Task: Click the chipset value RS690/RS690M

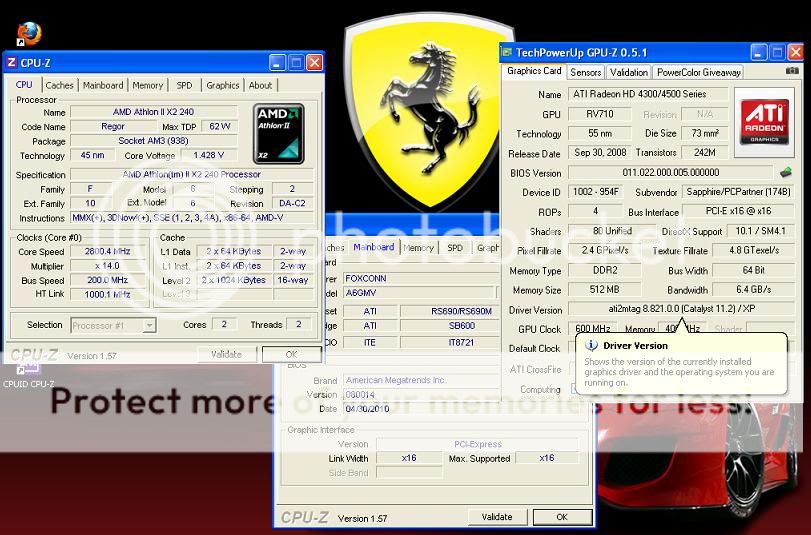Action: [x=449, y=311]
